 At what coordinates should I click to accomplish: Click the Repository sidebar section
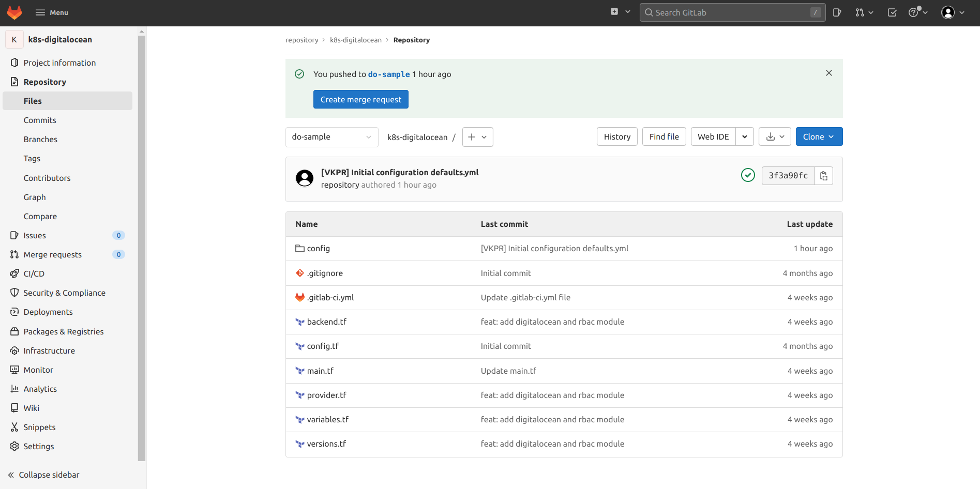68,82
